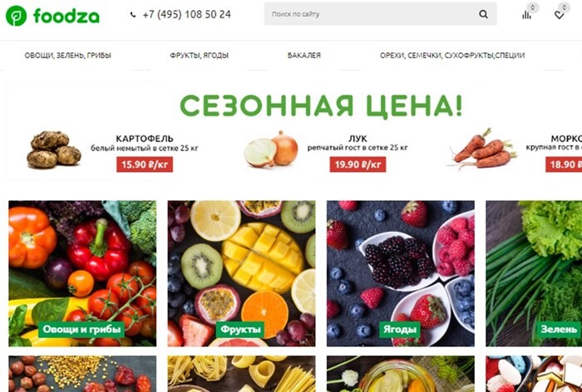
Task: Click the carrot 18.90 price tag
Action: [x=564, y=164]
